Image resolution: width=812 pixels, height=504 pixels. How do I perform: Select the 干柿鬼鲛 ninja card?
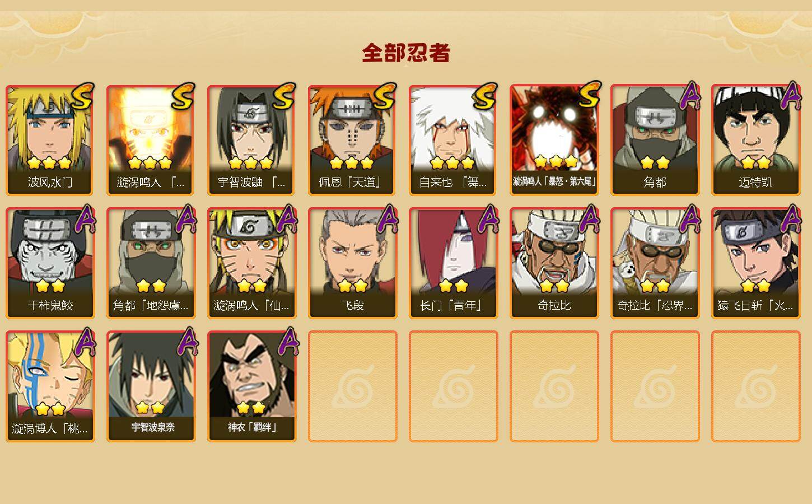coord(50,263)
